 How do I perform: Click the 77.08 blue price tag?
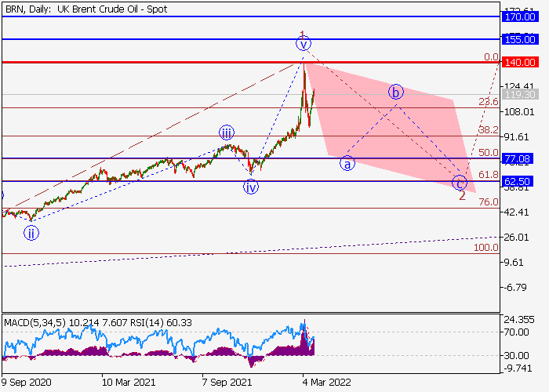click(x=519, y=158)
